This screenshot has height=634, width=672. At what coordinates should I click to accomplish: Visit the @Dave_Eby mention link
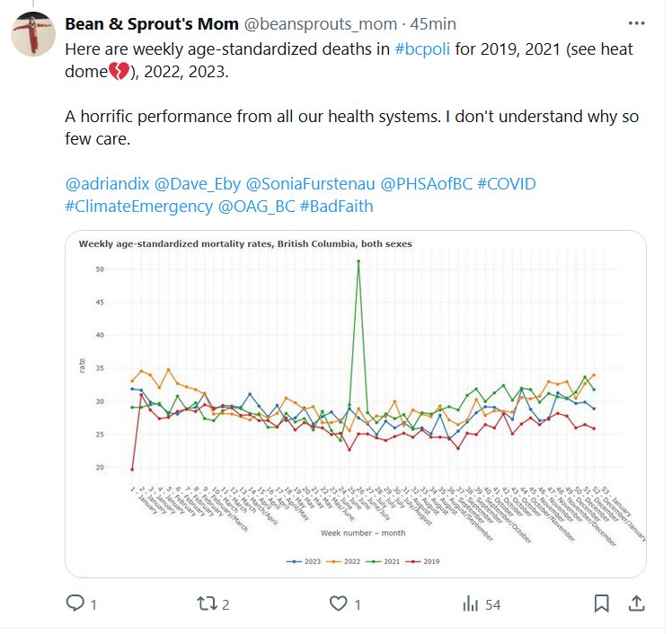point(197,183)
